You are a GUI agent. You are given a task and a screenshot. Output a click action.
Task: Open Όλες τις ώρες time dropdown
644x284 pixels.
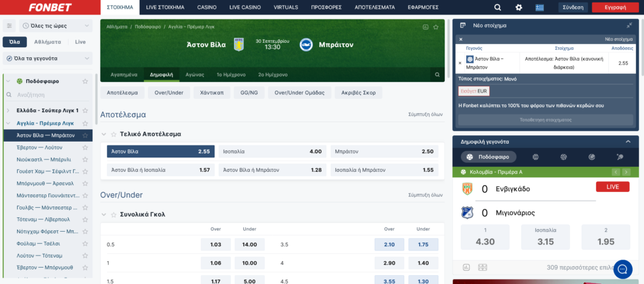point(56,25)
